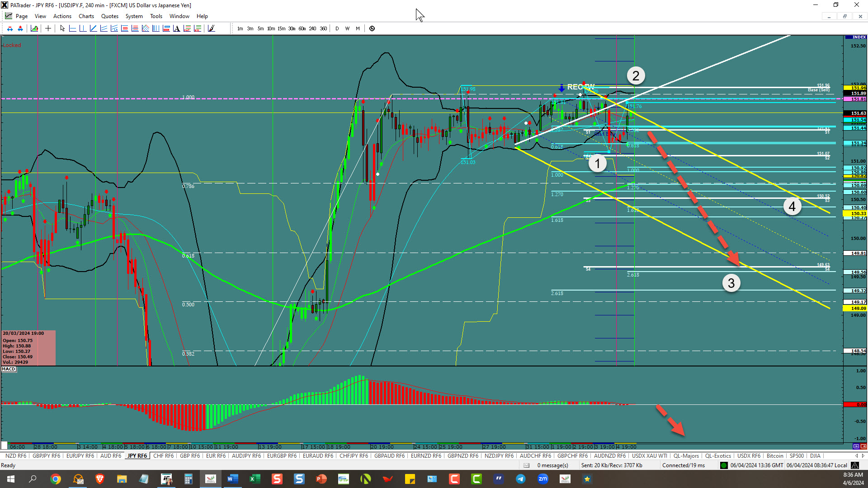Click the mail envelope icon in status bar
The width and height of the screenshot is (868, 488).
pyautogui.click(x=526, y=465)
